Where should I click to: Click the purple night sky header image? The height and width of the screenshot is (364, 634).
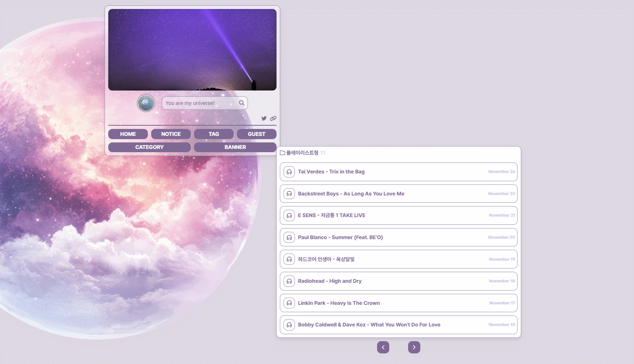pyautogui.click(x=192, y=50)
